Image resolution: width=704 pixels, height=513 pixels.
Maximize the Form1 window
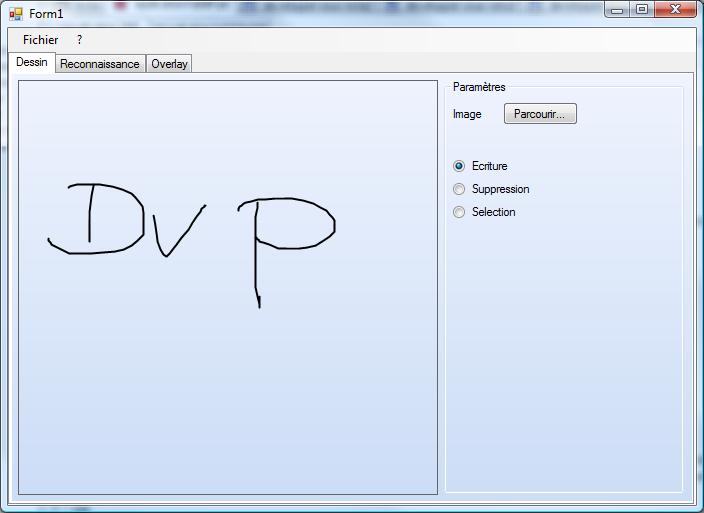tap(642, 10)
